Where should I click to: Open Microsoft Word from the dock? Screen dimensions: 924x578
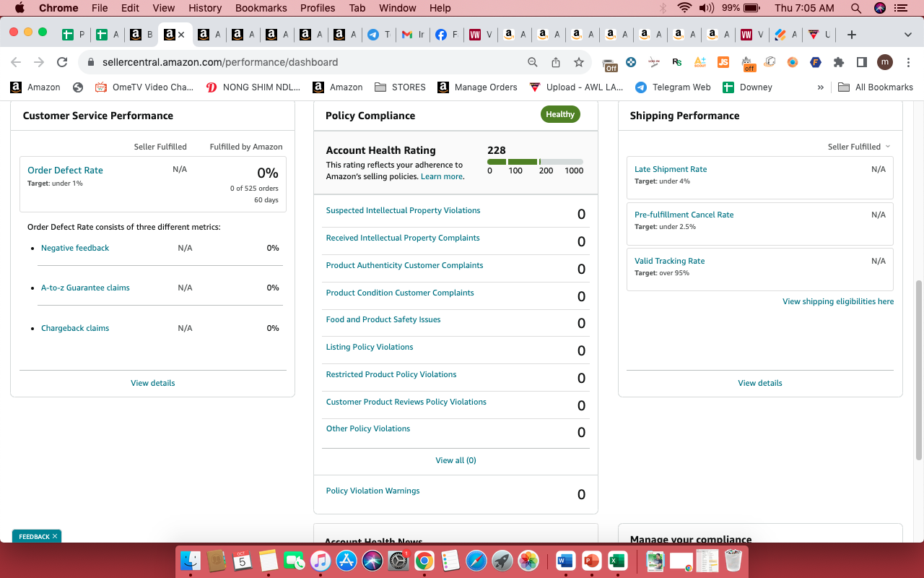point(565,561)
